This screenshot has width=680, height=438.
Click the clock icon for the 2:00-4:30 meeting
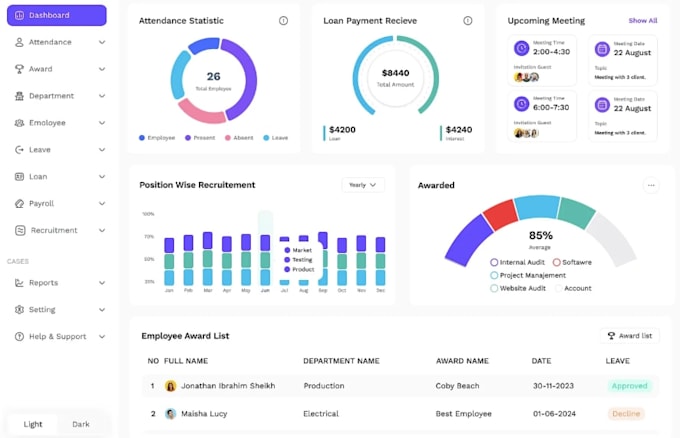[x=521, y=48]
